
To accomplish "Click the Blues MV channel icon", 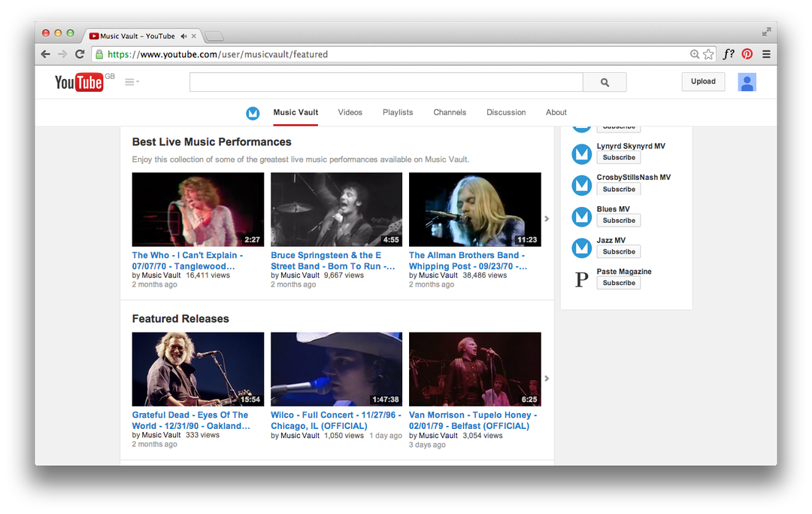I will tap(581, 217).
